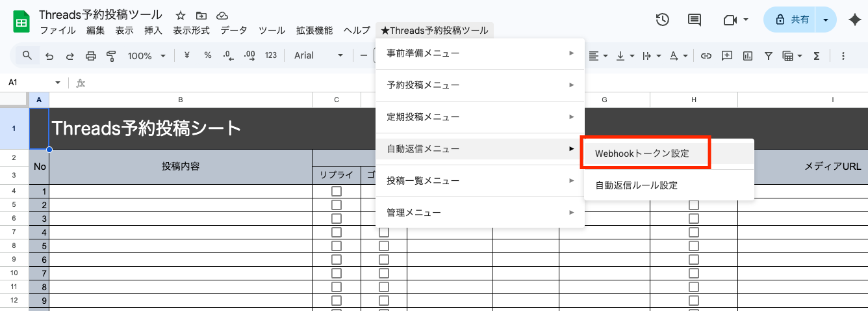This screenshot has height=311, width=868.
Task: Decrease decimal places
Action: click(x=228, y=56)
